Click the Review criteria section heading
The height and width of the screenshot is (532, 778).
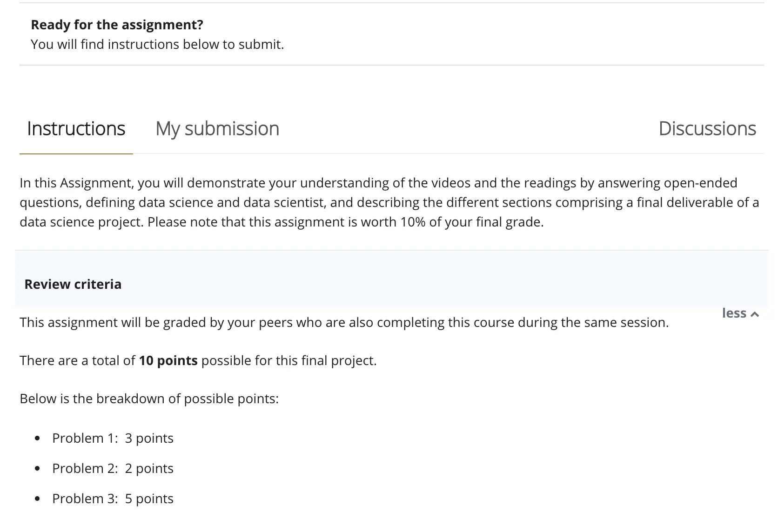click(x=73, y=284)
